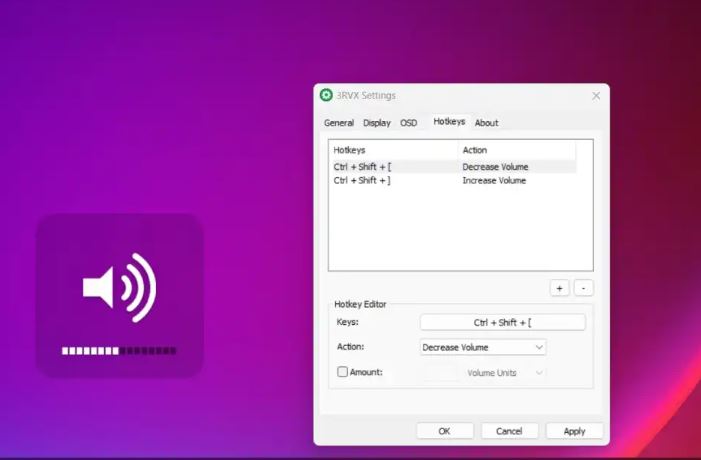This screenshot has height=460, width=701.
Task: Click the speaker icon on the volume OSD
Action: click(120, 288)
